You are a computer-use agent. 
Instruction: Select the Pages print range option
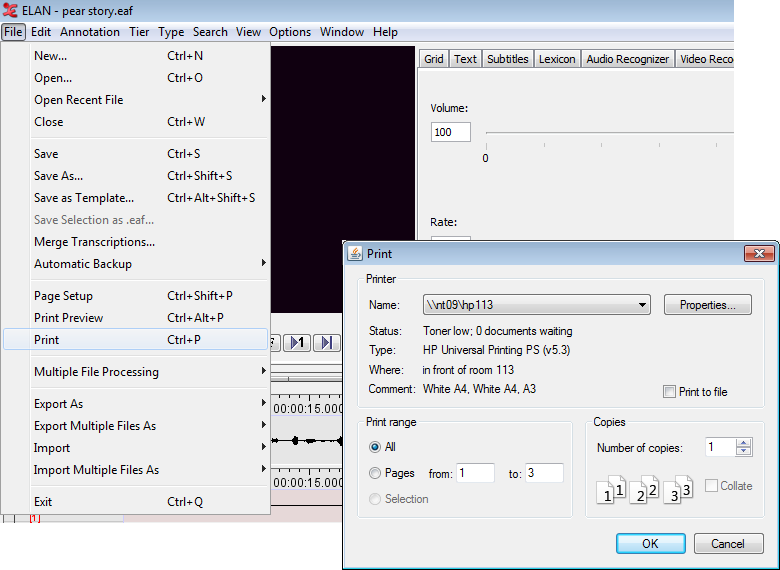pos(375,473)
